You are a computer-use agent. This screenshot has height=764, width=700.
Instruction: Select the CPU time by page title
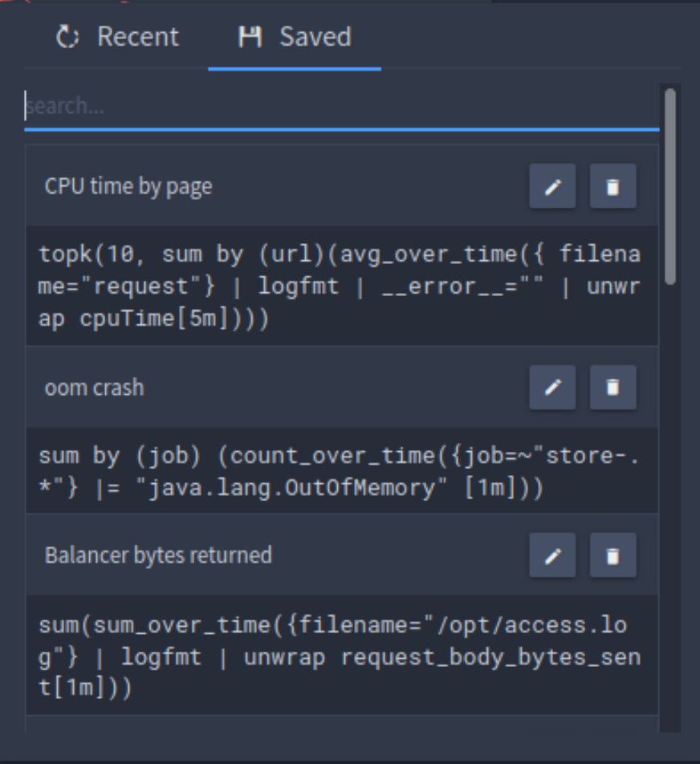[x=128, y=186]
